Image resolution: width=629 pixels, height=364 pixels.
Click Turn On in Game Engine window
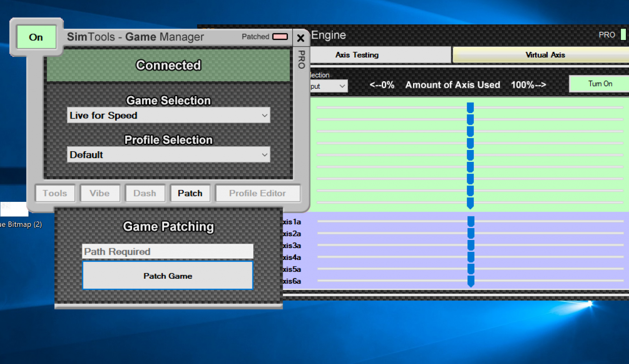[600, 84]
